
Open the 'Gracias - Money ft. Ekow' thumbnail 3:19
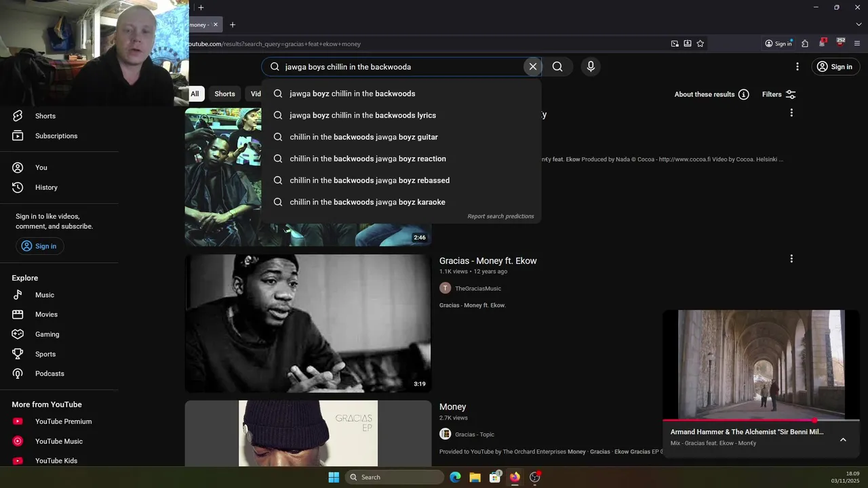pos(308,323)
